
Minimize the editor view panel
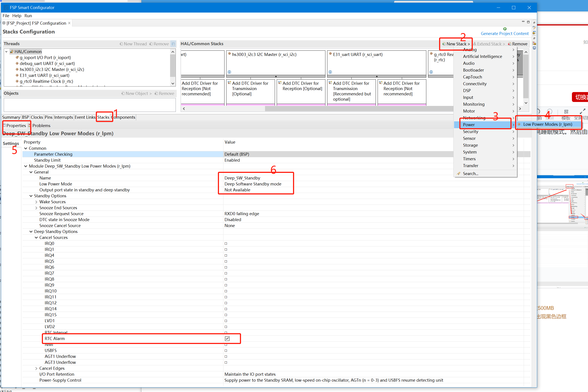pos(523,22)
